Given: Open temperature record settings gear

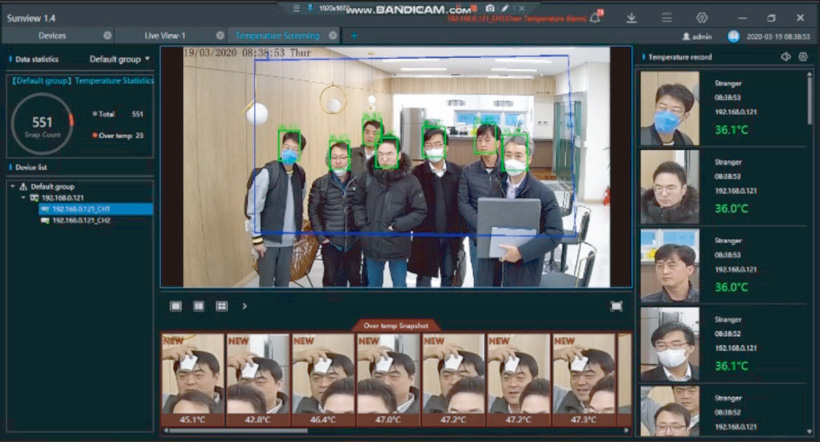Looking at the screenshot, I should point(803,57).
